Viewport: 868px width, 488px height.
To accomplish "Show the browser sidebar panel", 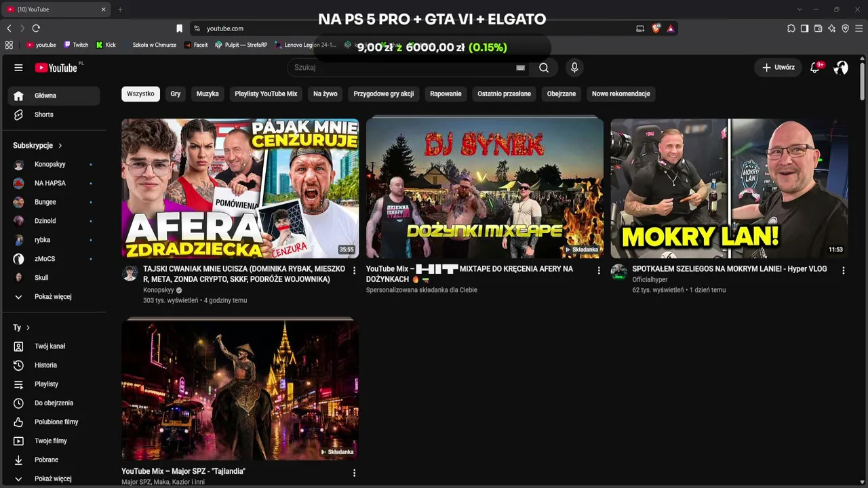I will pyautogui.click(x=804, y=28).
